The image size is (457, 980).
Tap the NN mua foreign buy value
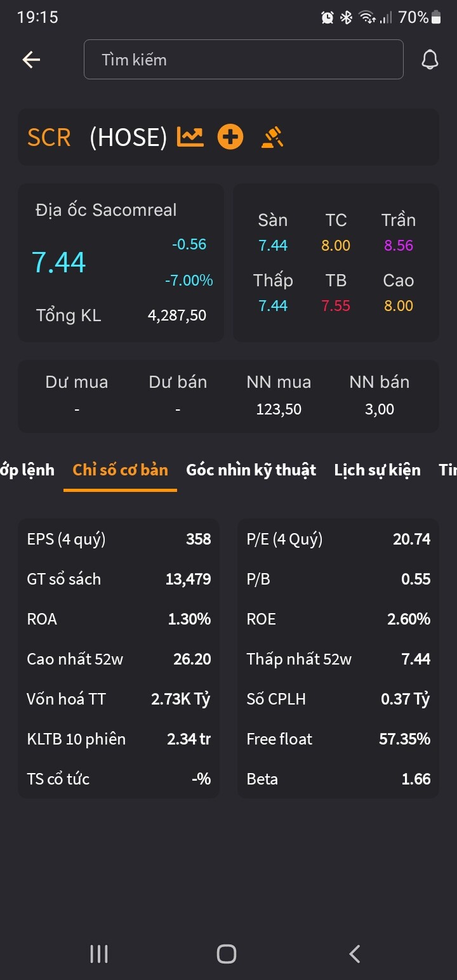pos(279,409)
